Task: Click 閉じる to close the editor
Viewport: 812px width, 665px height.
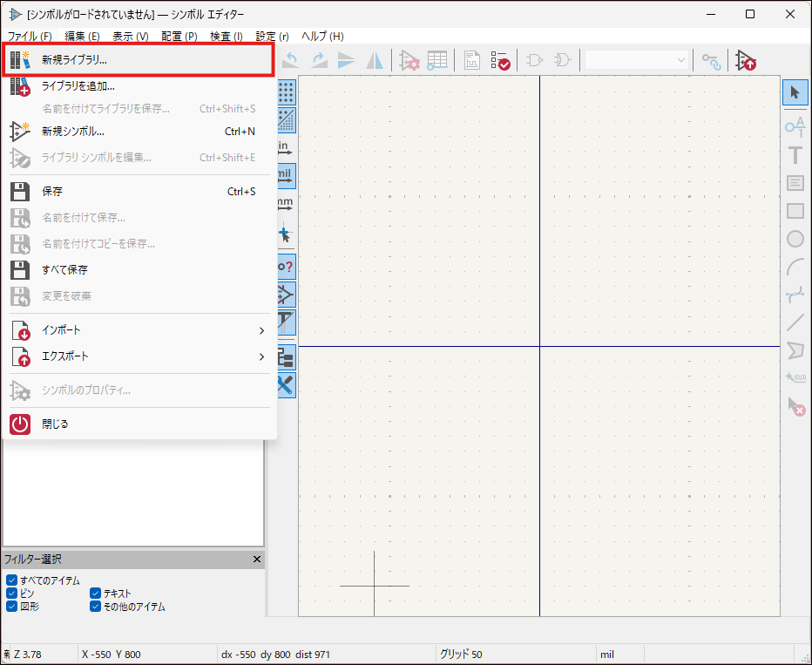Action: (54, 424)
